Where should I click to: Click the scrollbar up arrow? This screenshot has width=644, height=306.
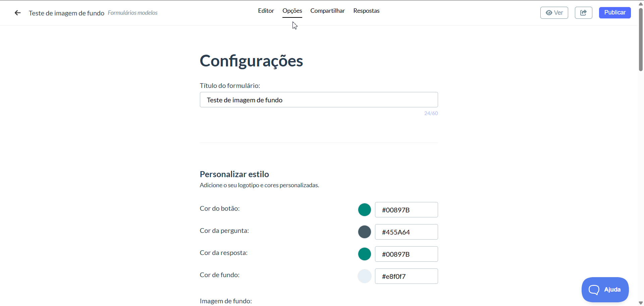coord(641,4)
